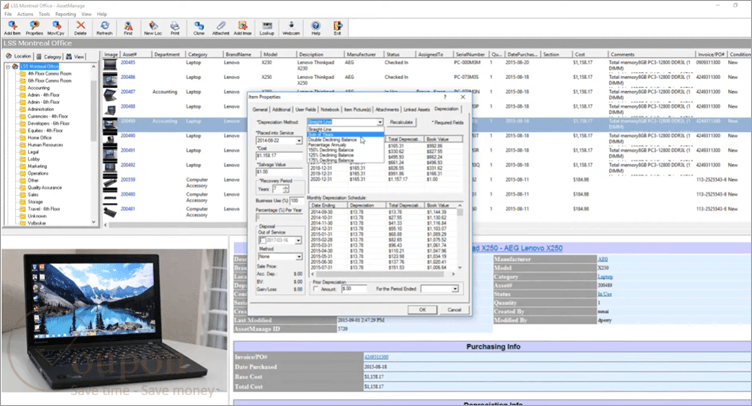Click asset number link 200486
The width and height of the screenshot is (752, 406).
(x=128, y=77)
